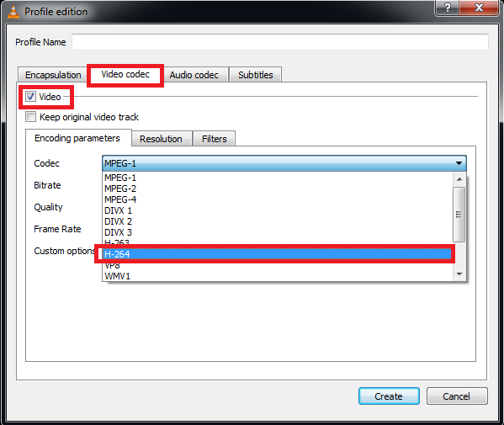This screenshot has width=504, height=425.
Task: Click the codec dropdown arrow
Action: click(x=459, y=163)
